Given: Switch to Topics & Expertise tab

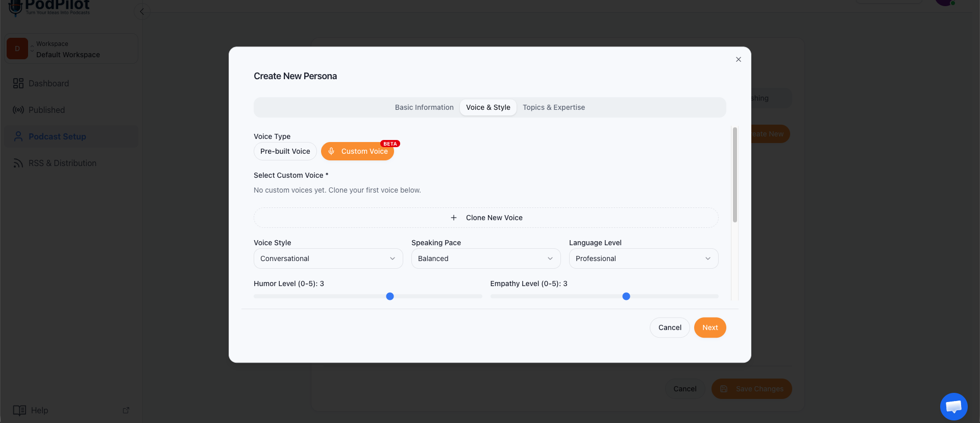Looking at the screenshot, I should [x=554, y=107].
